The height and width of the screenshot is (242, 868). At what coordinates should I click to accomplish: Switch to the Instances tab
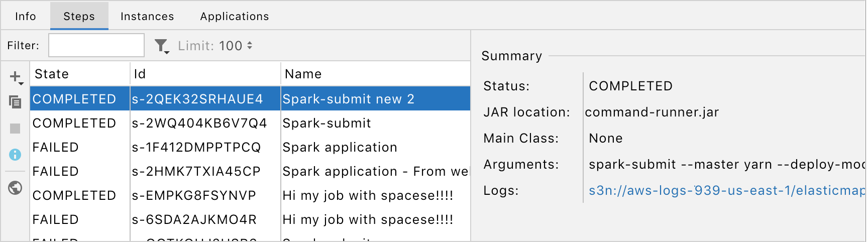pyautogui.click(x=147, y=16)
